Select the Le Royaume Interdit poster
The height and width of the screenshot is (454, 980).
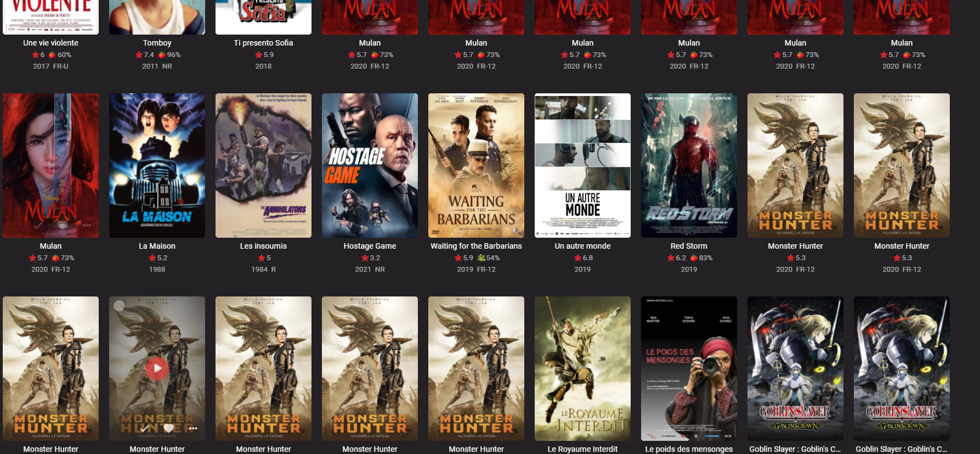click(582, 368)
